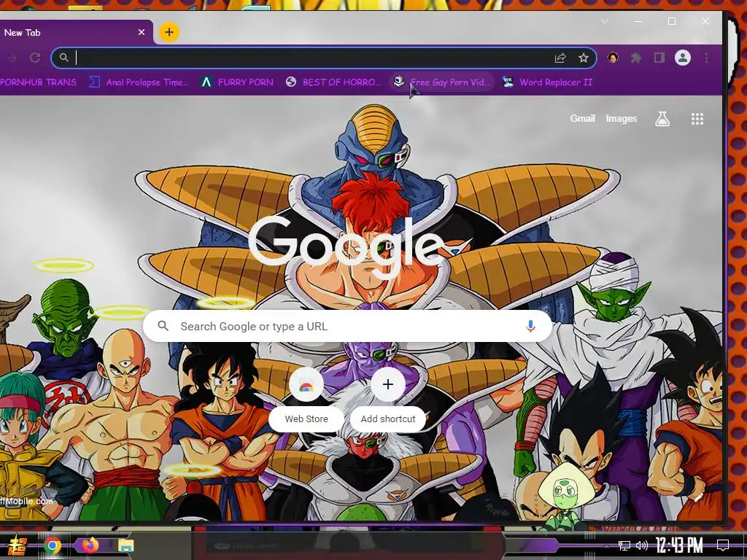Viewport: 747px width, 560px height.
Task: Click the Add shortcut button
Action: click(388, 399)
